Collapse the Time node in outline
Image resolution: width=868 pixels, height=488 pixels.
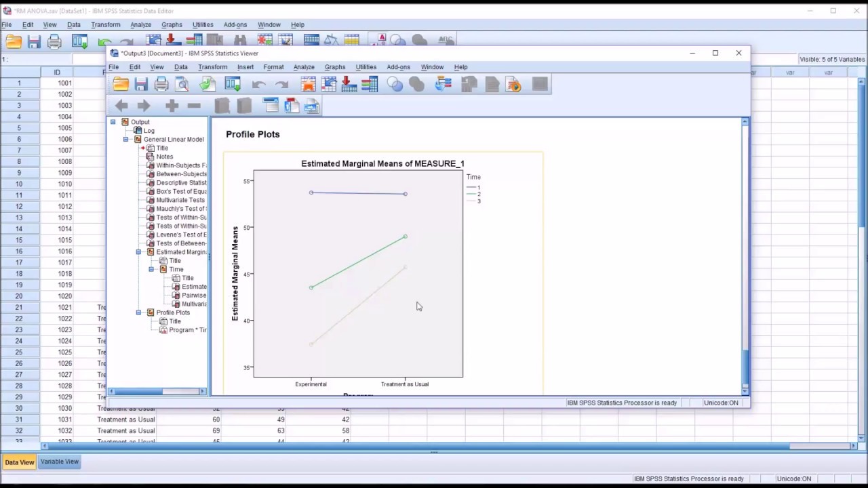[152, 269]
